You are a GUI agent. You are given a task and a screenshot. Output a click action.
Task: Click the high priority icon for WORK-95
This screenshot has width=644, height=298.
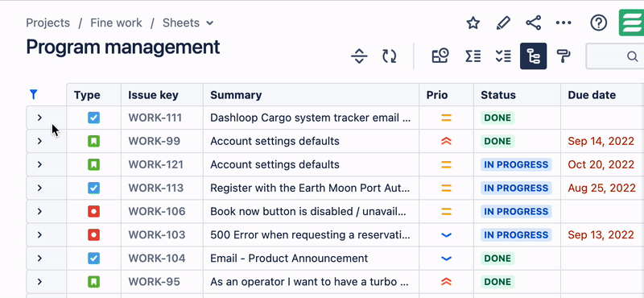point(446,282)
